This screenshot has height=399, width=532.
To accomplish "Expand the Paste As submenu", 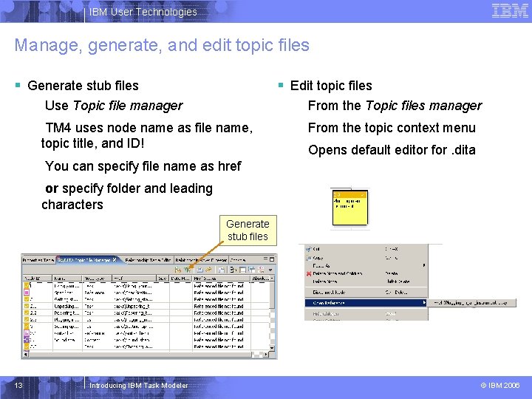I will tap(366, 266).
